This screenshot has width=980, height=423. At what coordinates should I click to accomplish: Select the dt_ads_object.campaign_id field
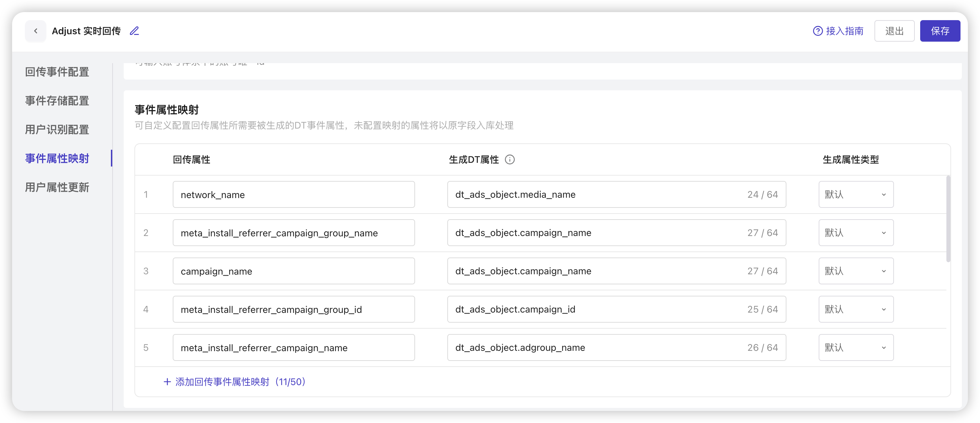coord(616,309)
